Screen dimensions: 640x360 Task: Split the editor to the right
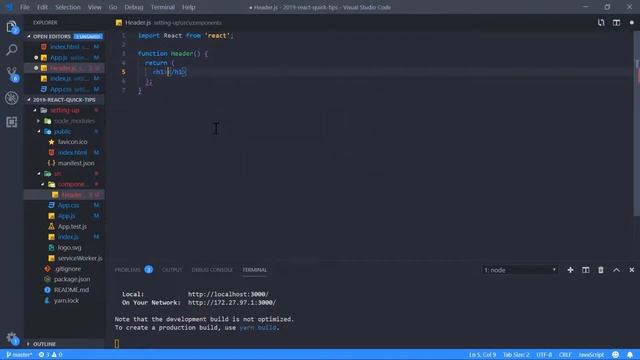(616, 23)
